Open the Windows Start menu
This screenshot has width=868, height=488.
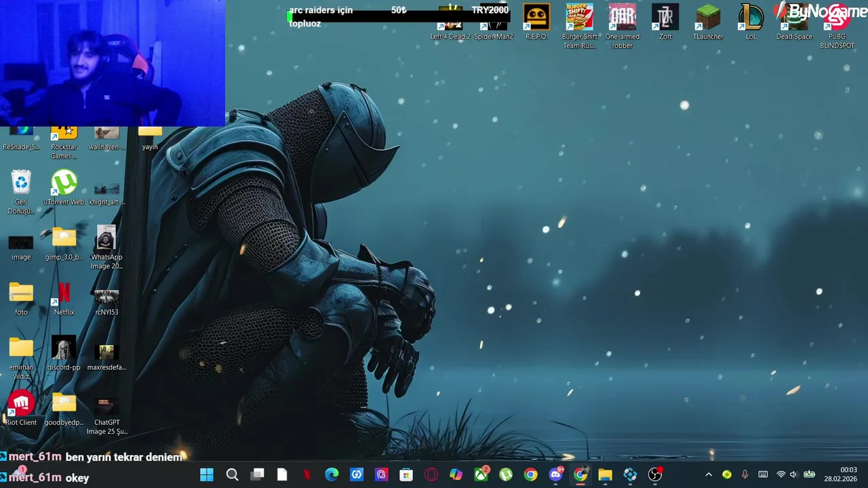click(207, 474)
